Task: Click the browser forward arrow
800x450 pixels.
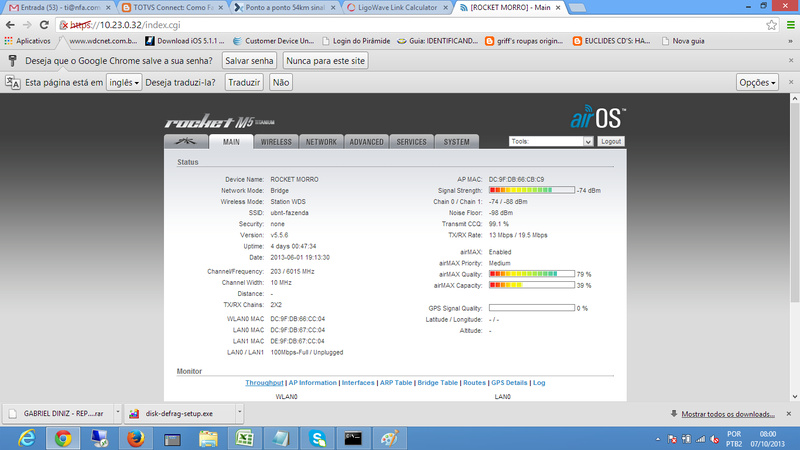Action: pyautogui.click(x=27, y=25)
